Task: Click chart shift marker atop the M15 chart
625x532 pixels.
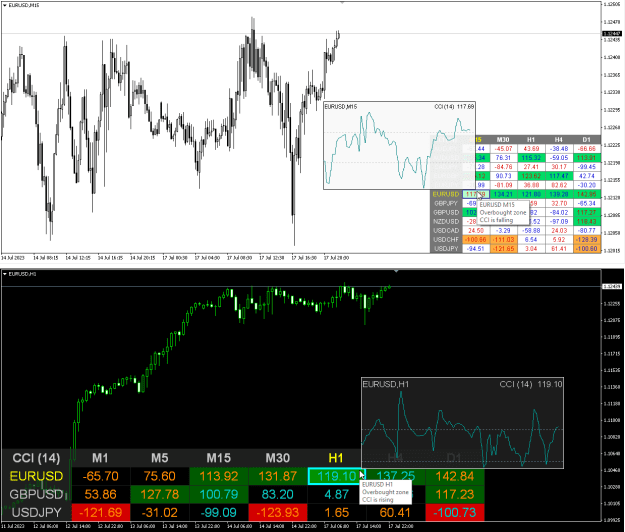Action: pos(342,2)
